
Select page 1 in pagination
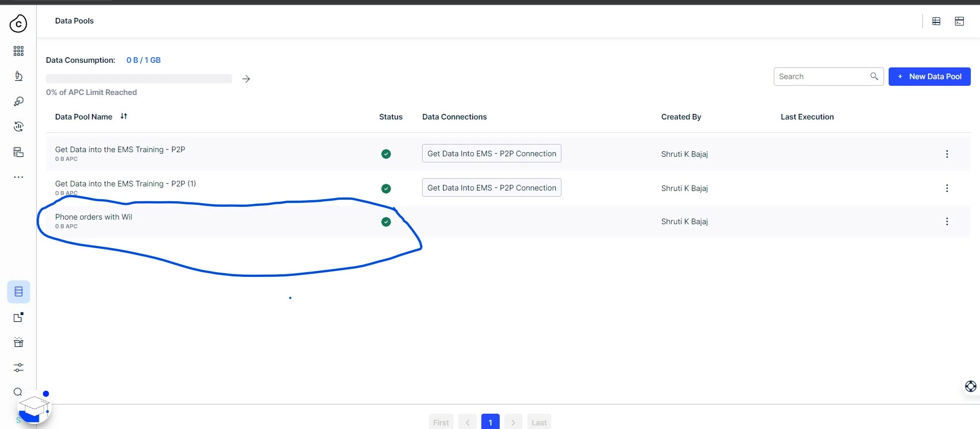tap(491, 422)
